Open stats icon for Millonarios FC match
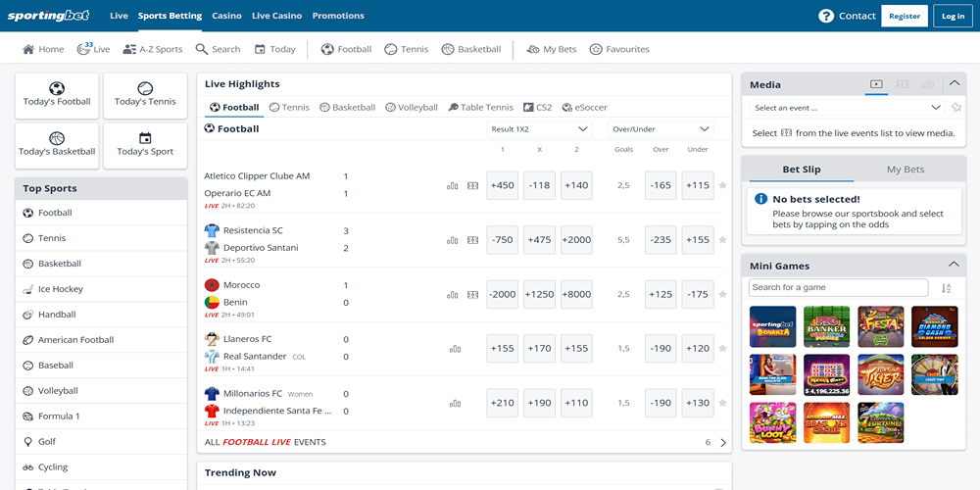This screenshot has width=980, height=490. coord(455,403)
